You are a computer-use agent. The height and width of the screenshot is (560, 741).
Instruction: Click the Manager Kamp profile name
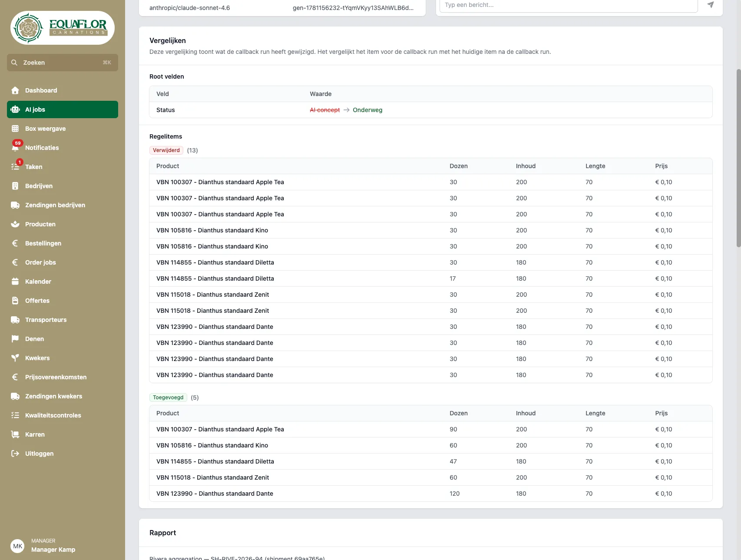coord(53,550)
